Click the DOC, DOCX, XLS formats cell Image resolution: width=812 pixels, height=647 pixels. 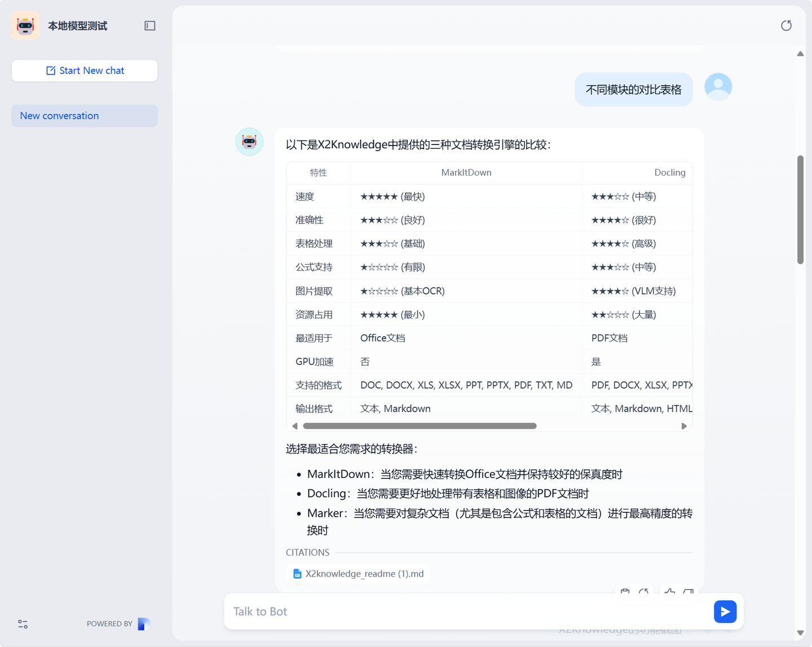coord(466,385)
